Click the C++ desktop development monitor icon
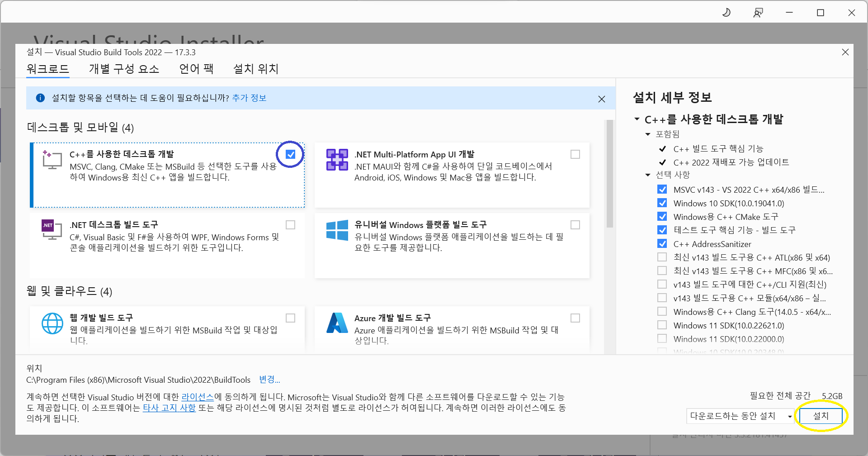 point(52,160)
